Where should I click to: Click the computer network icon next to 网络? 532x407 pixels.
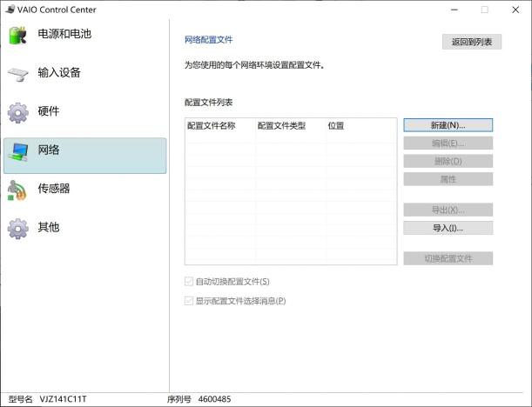18,152
